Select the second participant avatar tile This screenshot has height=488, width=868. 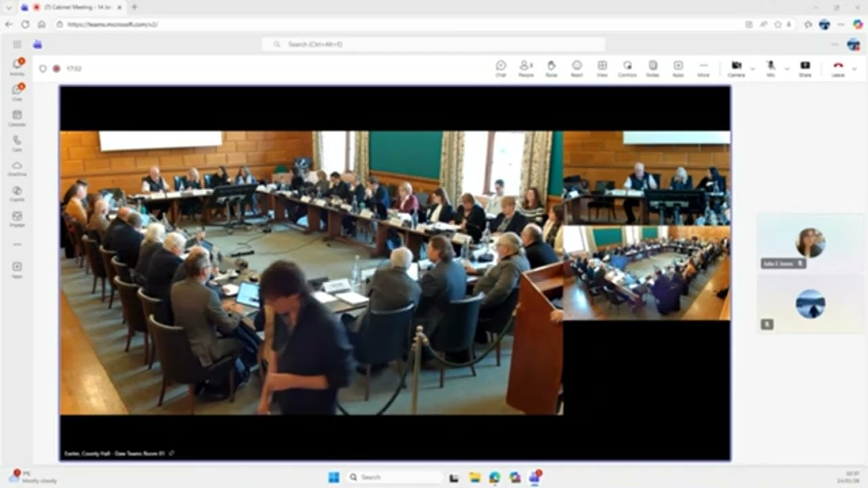click(x=810, y=304)
